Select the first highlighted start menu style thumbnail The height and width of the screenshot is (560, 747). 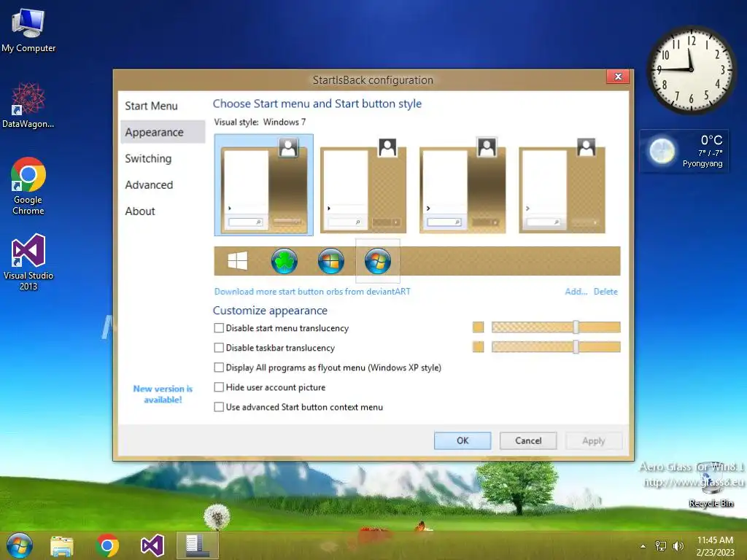coord(264,184)
